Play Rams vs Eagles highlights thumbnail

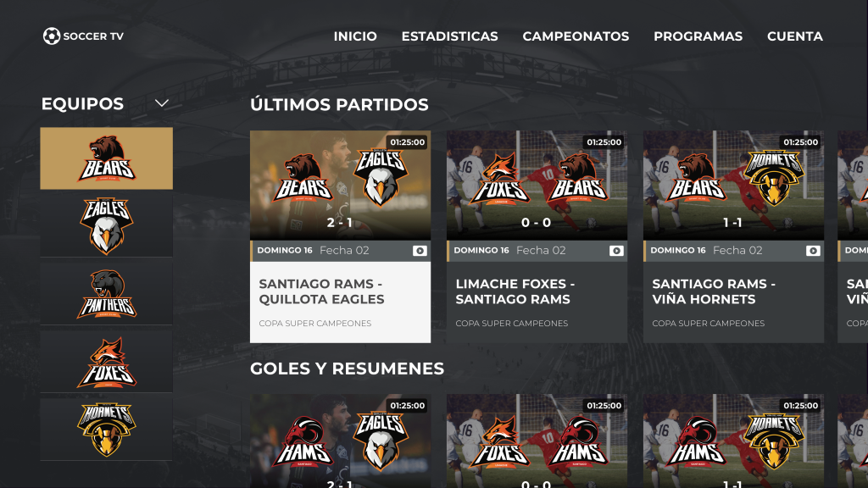tap(341, 441)
